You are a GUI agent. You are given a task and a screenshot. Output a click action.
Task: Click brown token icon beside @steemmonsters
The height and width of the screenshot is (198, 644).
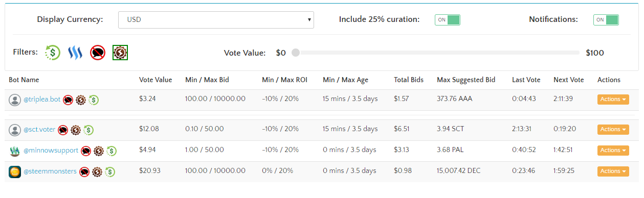point(97,172)
